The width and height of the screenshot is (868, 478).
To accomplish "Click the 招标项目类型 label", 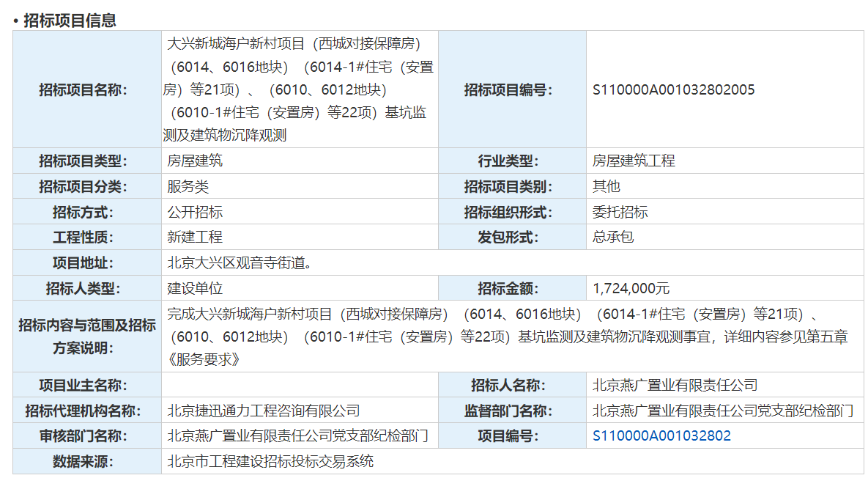I will pos(83,161).
